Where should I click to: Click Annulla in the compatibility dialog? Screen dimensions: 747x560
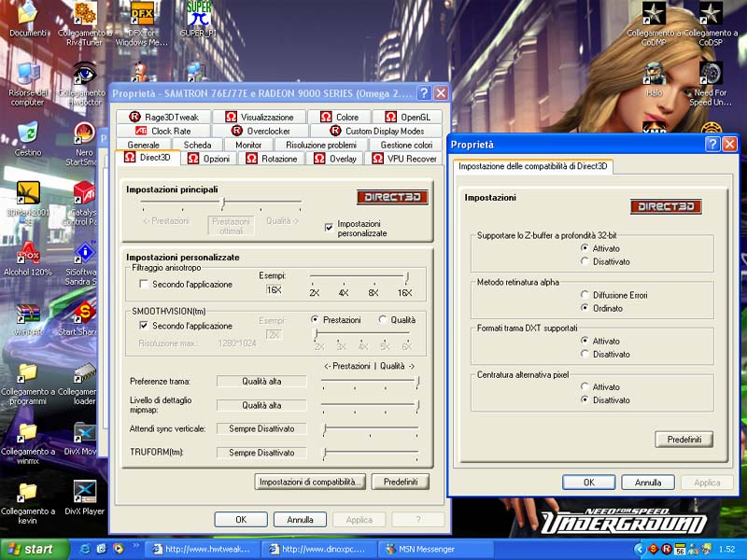pyautogui.click(x=648, y=483)
